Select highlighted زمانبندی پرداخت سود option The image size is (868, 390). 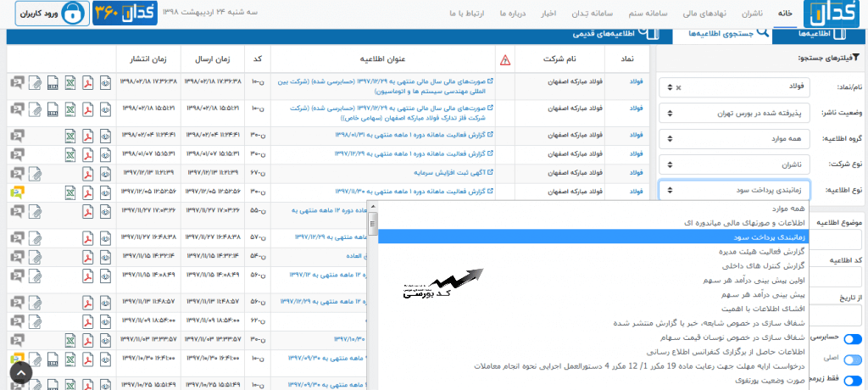tap(593, 237)
